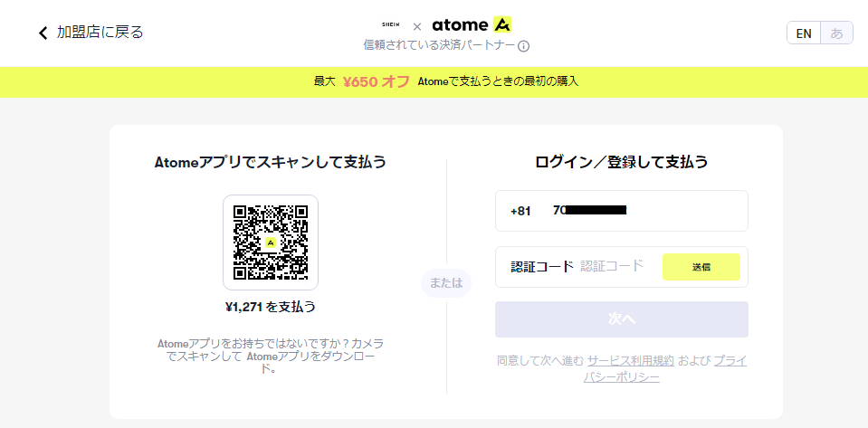The width and height of the screenshot is (868, 428).
Task: Return to merchant via 加盟店に戻る
Action: click(x=100, y=33)
